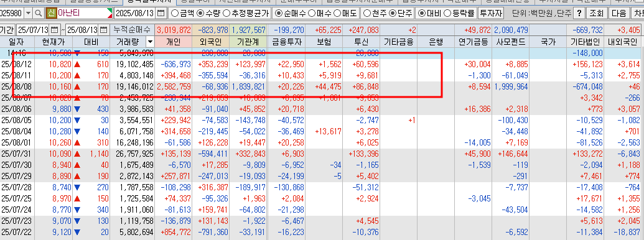Click the 아난티 stock name field

[x=84, y=13]
